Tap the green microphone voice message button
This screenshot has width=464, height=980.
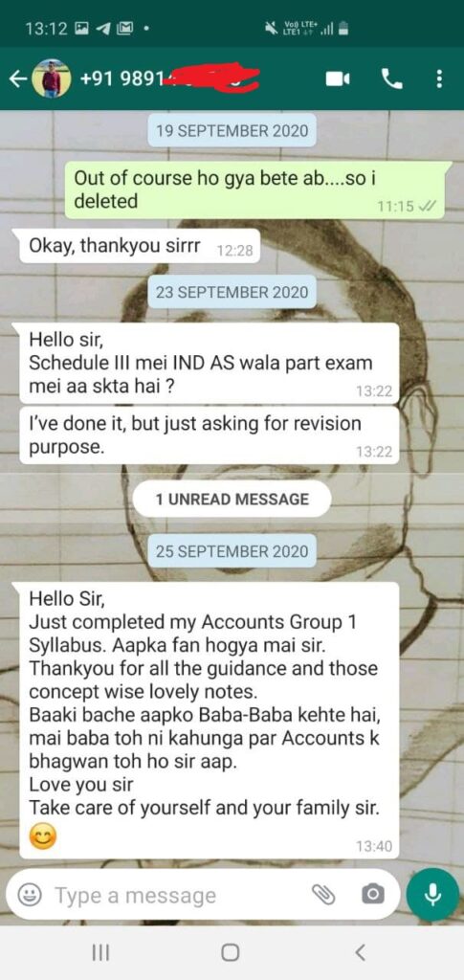pos(432,895)
